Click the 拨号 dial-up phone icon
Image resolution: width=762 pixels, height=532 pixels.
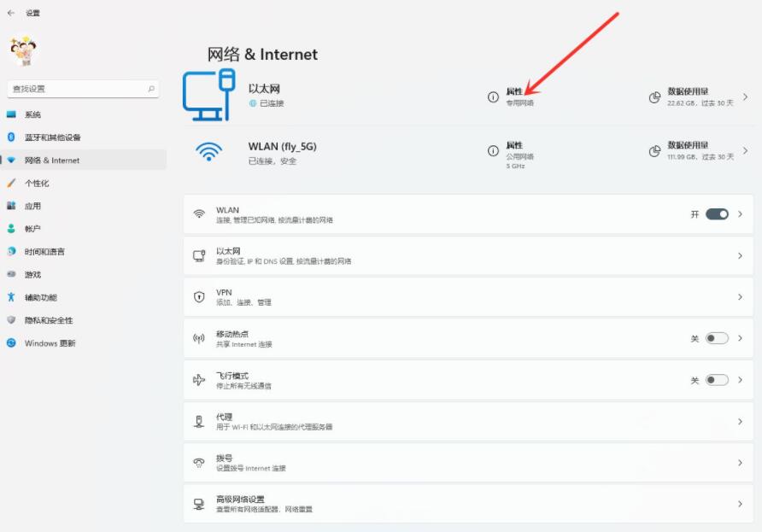(199, 463)
